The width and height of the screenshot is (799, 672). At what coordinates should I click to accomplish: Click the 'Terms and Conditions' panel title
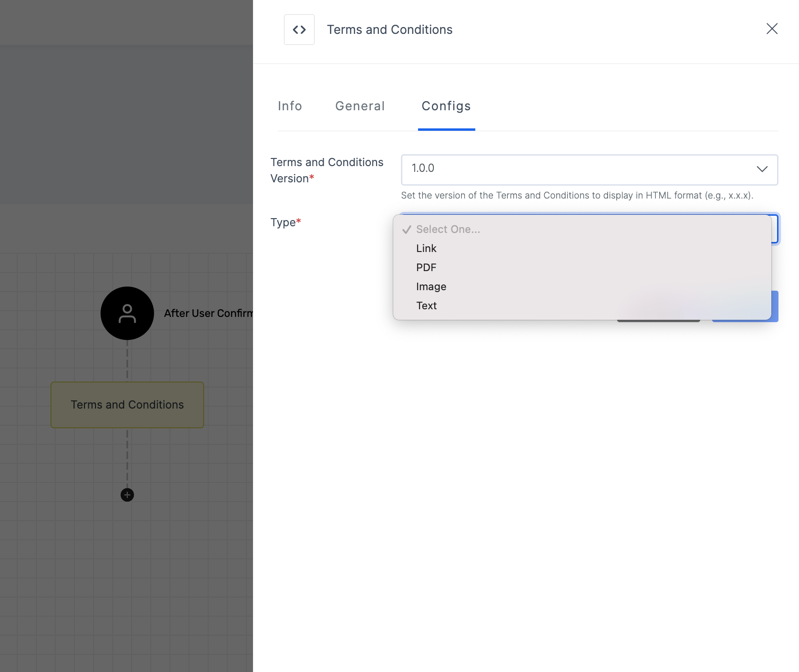[x=389, y=30]
